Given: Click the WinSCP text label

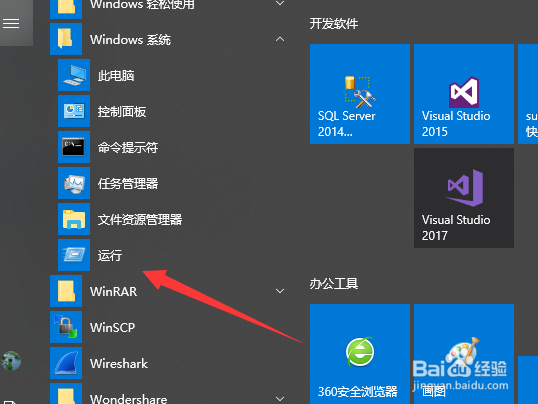Looking at the screenshot, I should click(113, 327).
